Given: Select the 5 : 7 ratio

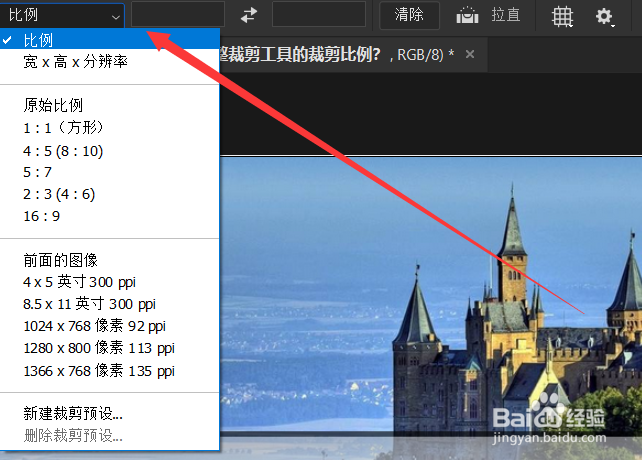Looking at the screenshot, I should tap(110, 172).
